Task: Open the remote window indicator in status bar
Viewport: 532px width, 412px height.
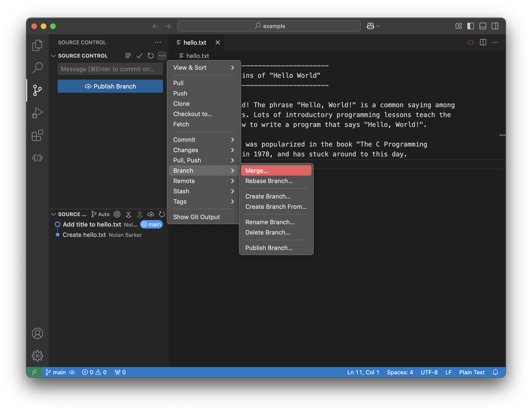Action: [34, 372]
